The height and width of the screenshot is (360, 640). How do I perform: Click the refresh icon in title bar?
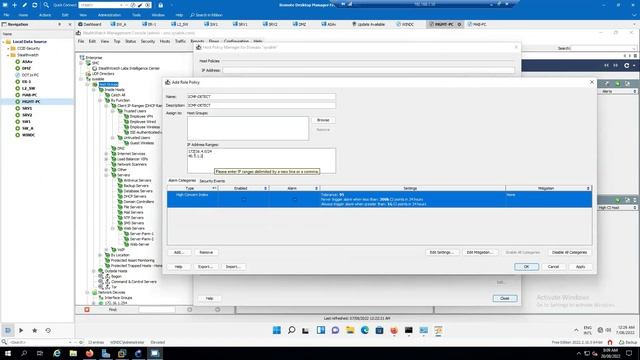coord(35,5)
